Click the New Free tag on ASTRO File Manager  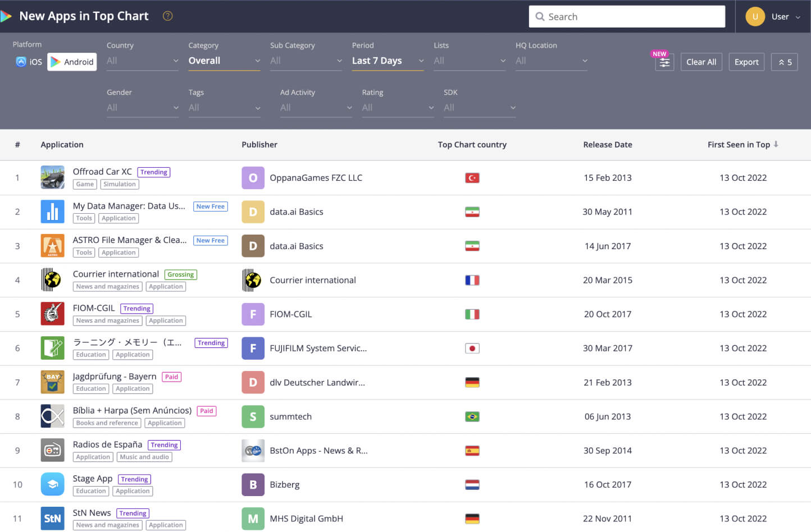click(211, 240)
